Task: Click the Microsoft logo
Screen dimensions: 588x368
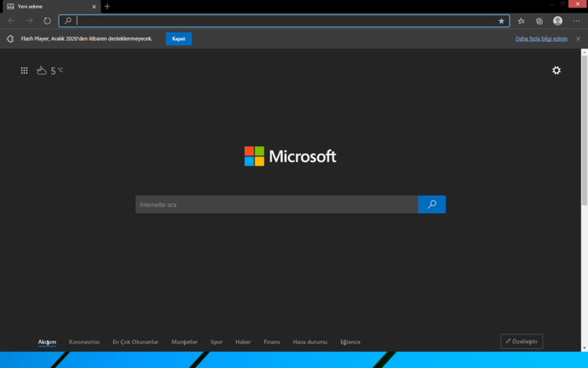Action: point(290,156)
